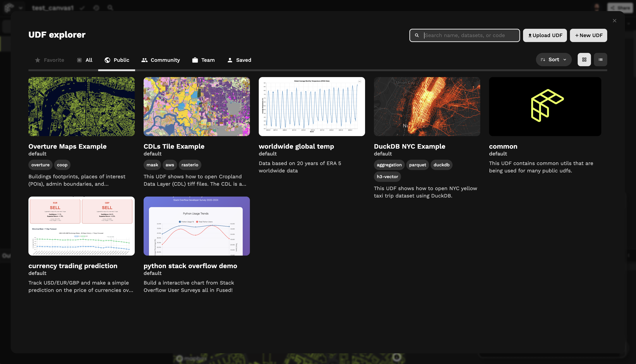Create a New UDF

coord(588,35)
